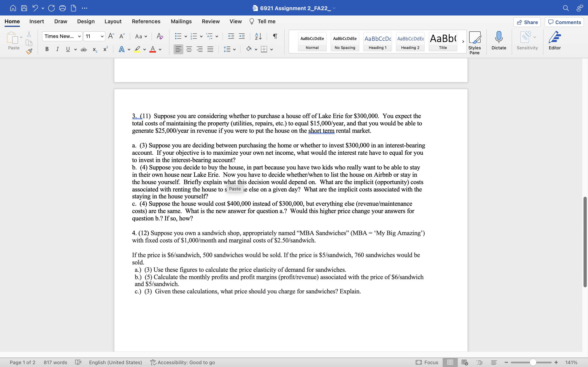Toggle bold formatting
Image resolution: width=588 pixels, height=367 pixels.
point(47,49)
